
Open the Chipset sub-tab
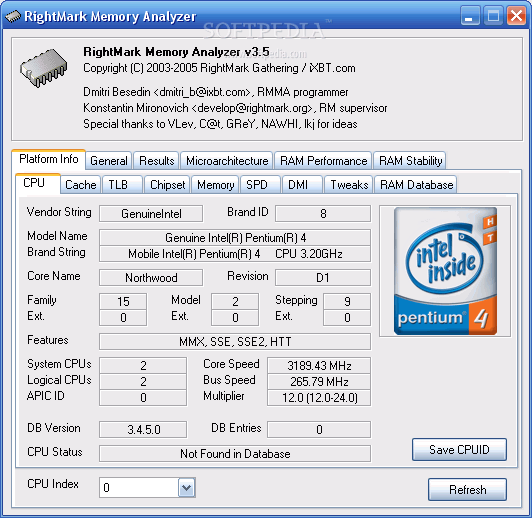168,185
